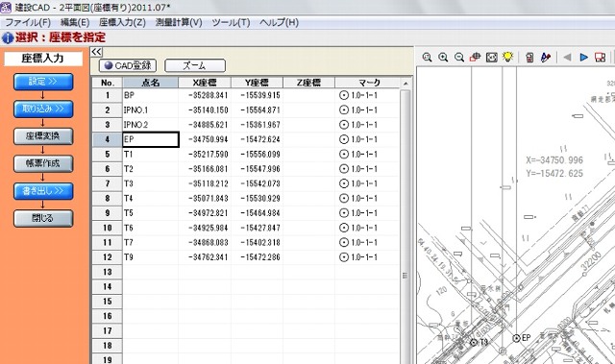Viewport: 615px width, 364px height.
Task: Collapse the panel with << icon
Action: tap(96, 52)
